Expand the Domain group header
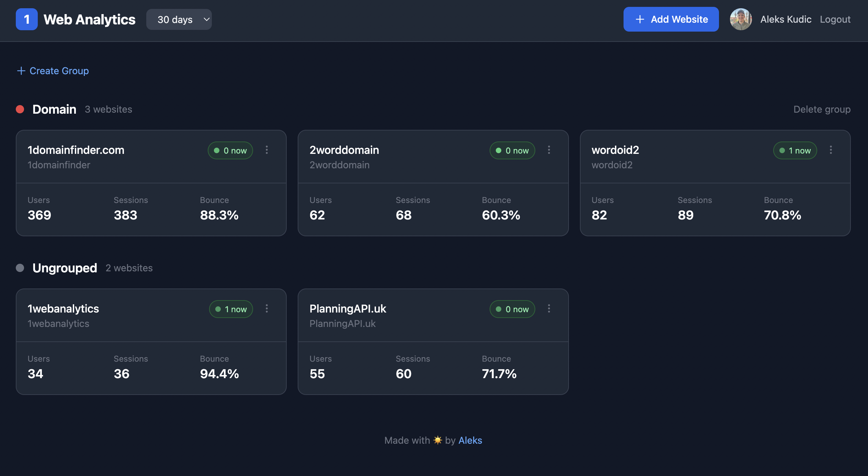The image size is (868, 476). pyautogui.click(x=54, y=109)
